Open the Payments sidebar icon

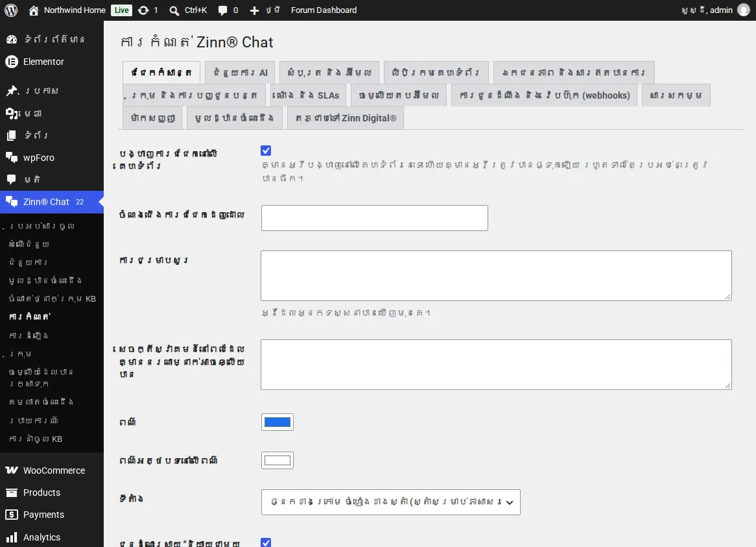coord(12,515)
